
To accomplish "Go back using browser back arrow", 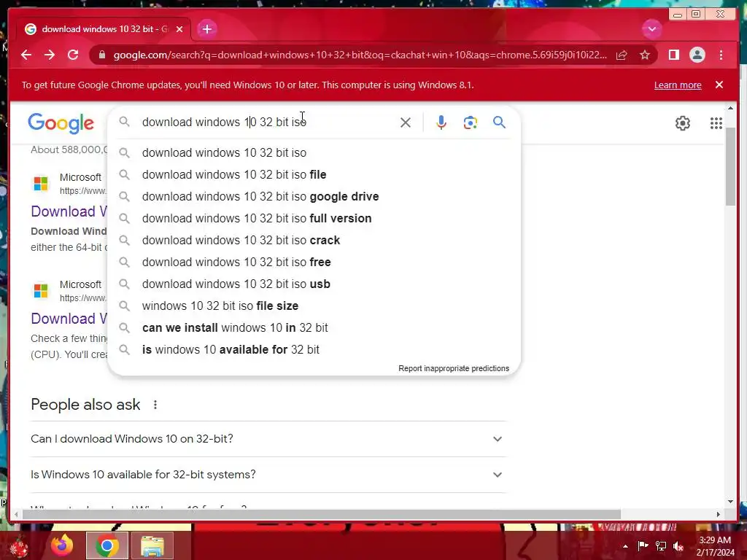I will pos(26,55).
